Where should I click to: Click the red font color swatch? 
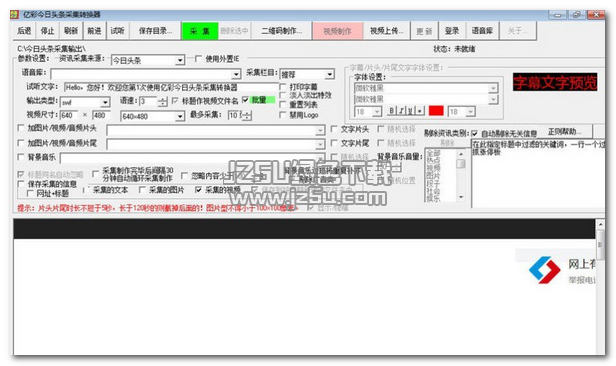[x=436, y=111]
